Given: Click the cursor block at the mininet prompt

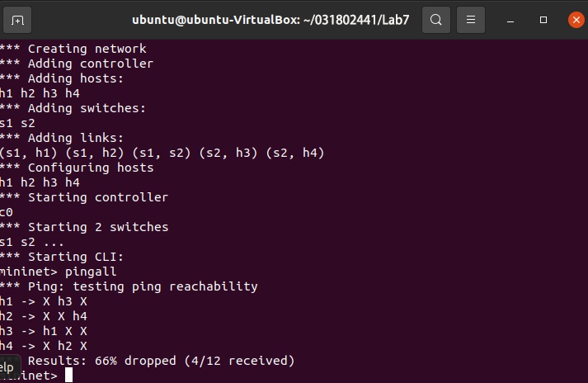Looking at the screenshot, I should (68, 376).
